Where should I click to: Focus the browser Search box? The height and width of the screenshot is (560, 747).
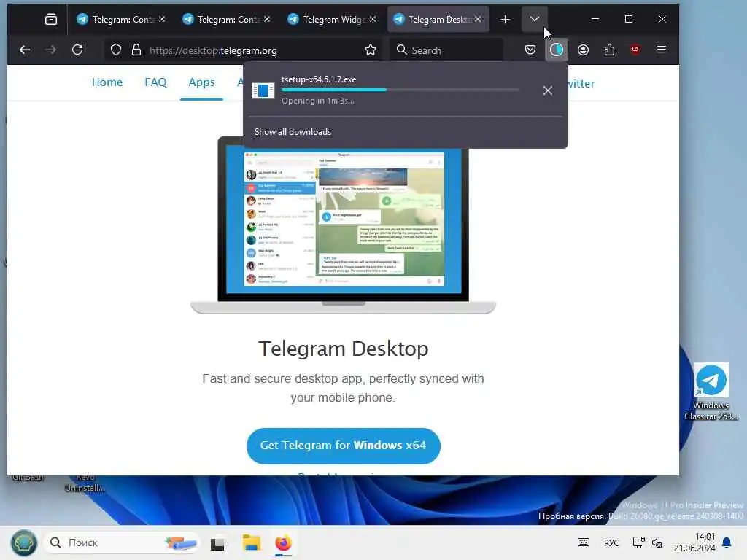(x=447, y=50)
